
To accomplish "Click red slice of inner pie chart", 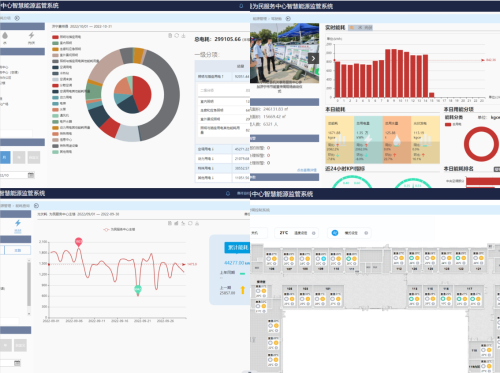I will click(x=143, y=93).
